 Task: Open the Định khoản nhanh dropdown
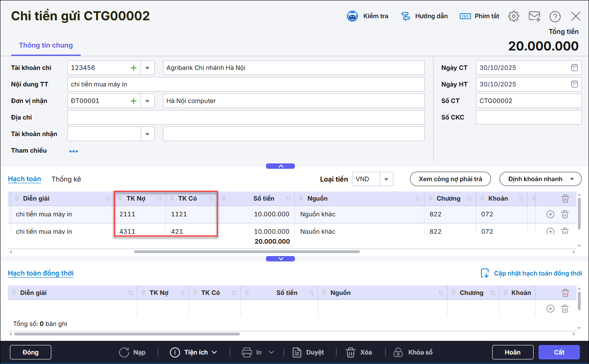(572, 179)
